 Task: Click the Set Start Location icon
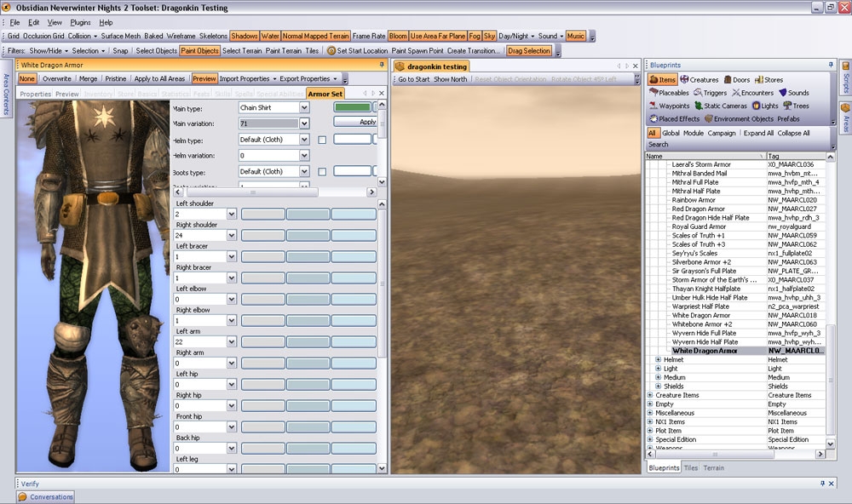[331, 51]
